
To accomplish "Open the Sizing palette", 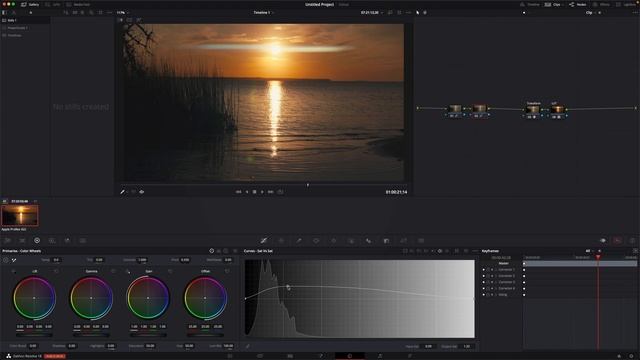I will click(x=403, y=241).
